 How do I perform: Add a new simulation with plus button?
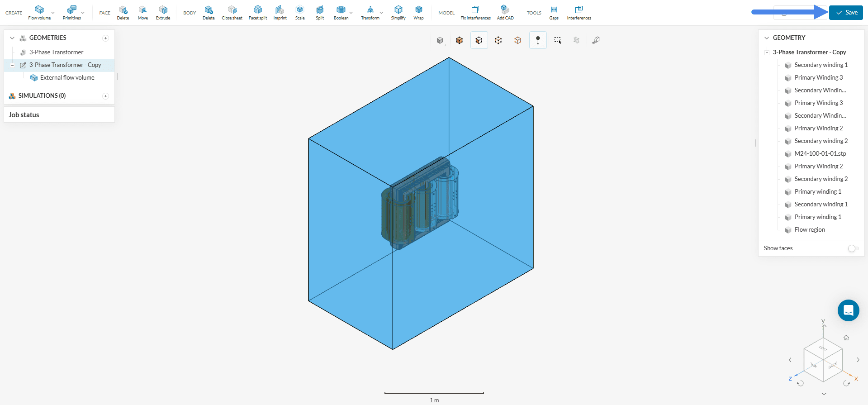click(105, 96)
